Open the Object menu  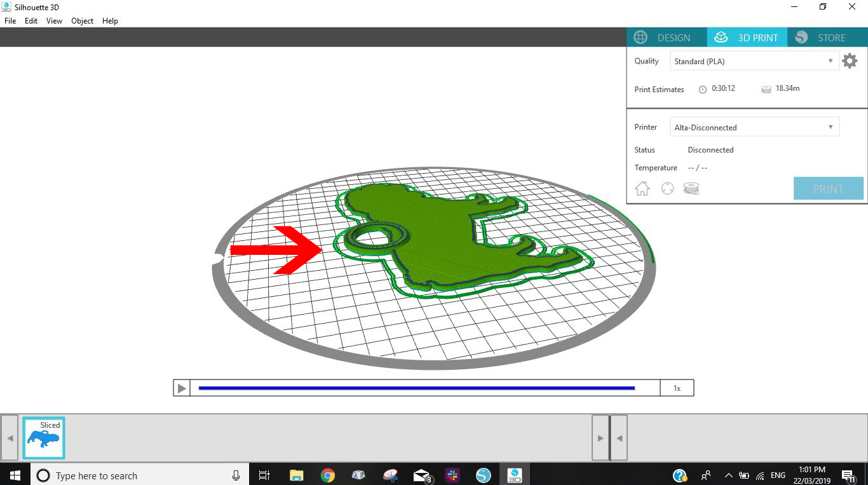(x=82, y=21)
